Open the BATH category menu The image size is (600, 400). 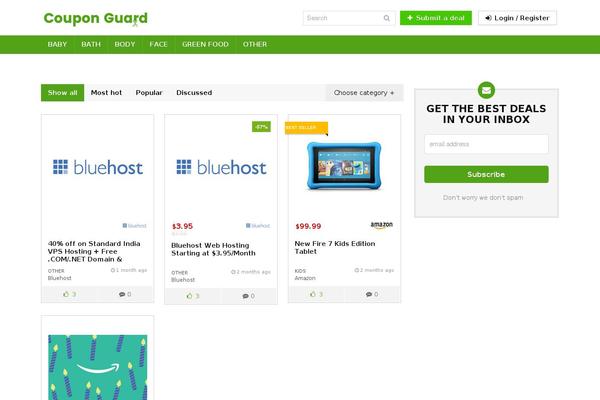coord(91,44)
